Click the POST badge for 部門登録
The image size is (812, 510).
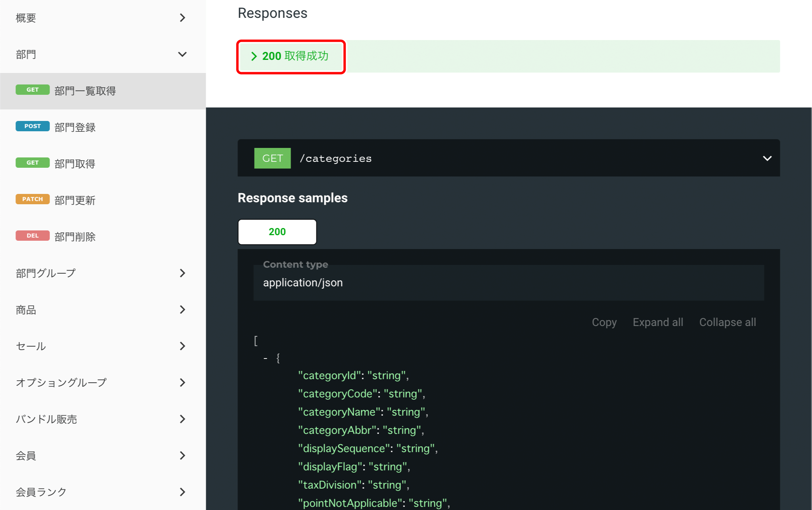(x=33, y=126)
